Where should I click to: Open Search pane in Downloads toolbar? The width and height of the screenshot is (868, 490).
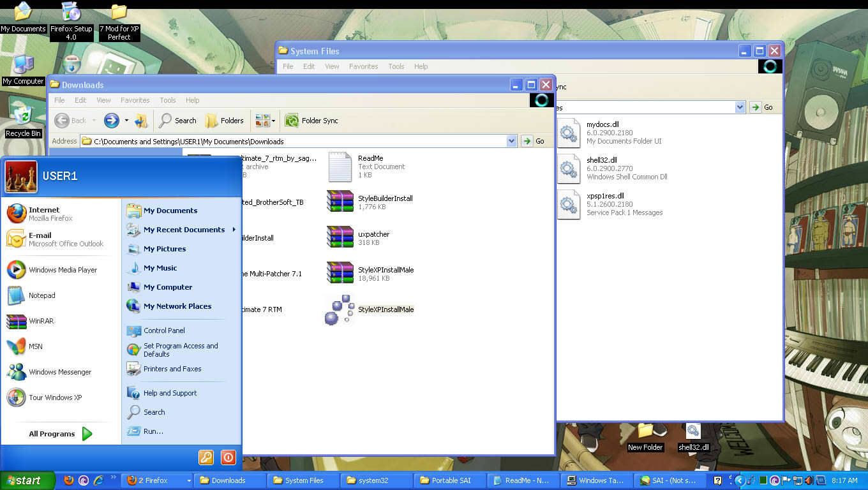click(178, 120)
